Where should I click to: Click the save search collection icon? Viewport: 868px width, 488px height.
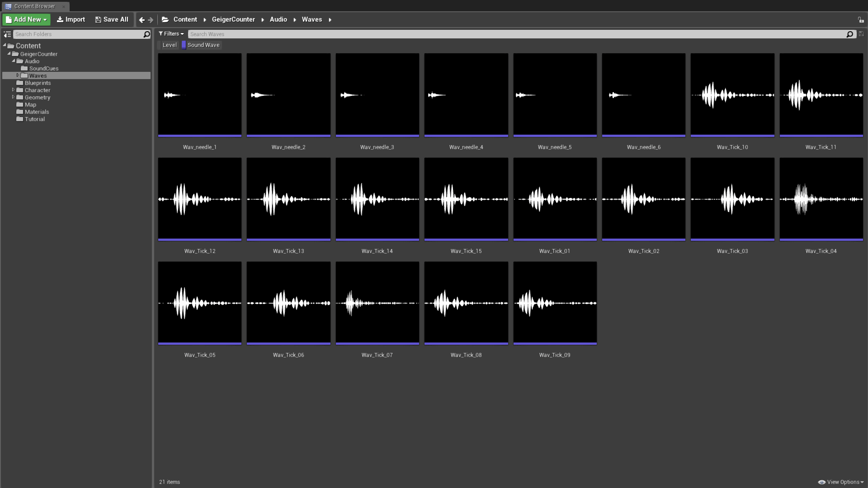coord(861,34)
